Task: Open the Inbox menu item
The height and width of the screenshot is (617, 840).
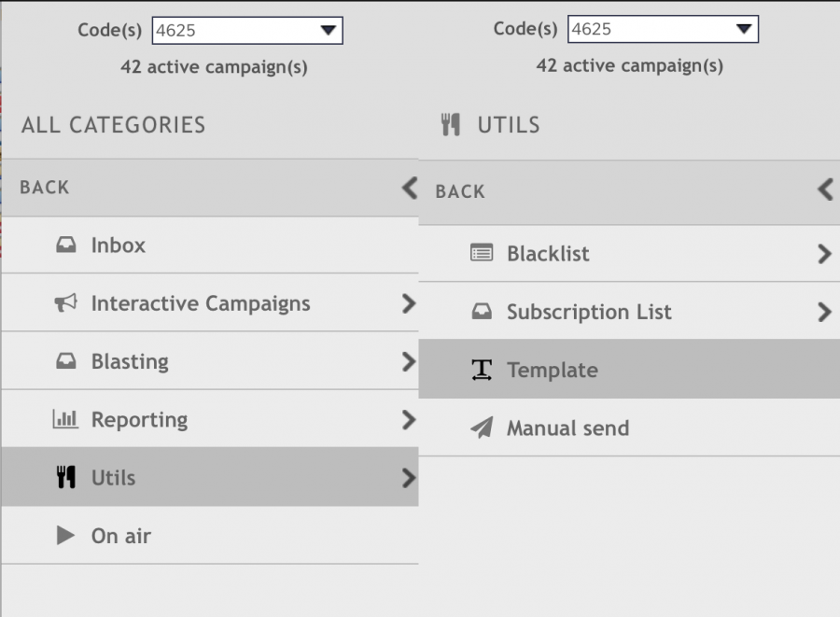Action: [119, 245]
